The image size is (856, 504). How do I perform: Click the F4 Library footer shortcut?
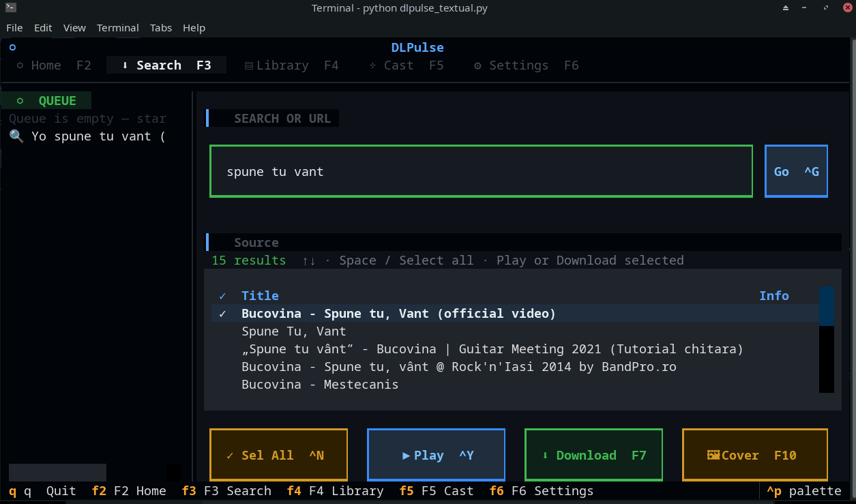coord(335,491)
